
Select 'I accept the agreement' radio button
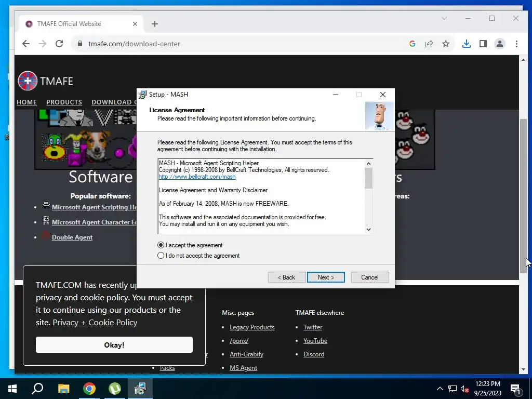pyautogui.click(x=161, y=245)
